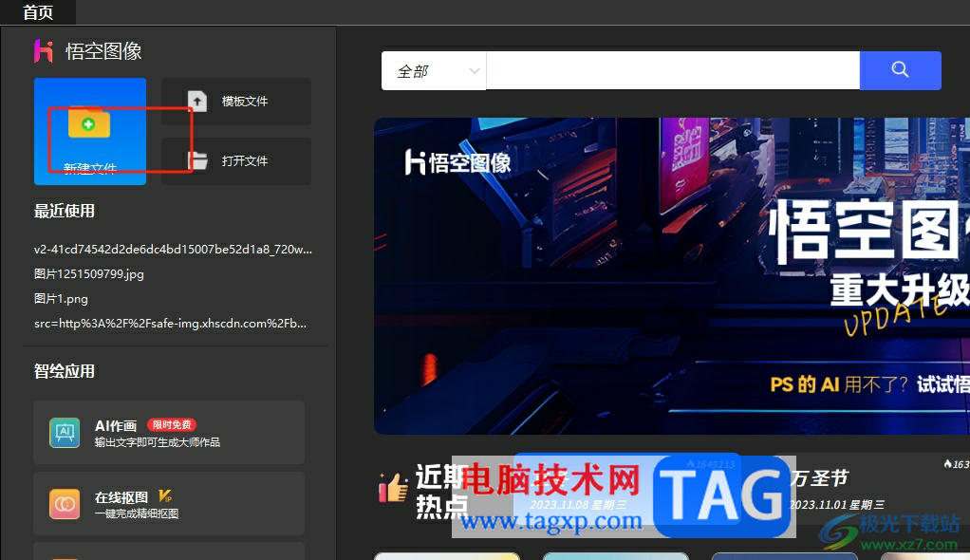Click the thumbs-up 近期热点 icon
The image size is (970, 560).
pos(394,487)
